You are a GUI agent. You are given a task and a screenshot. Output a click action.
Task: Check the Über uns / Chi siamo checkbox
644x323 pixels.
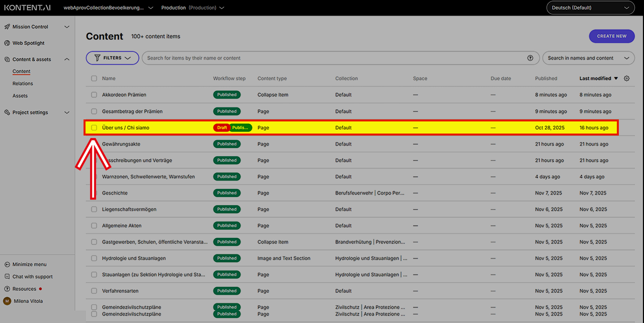(94, 128)
